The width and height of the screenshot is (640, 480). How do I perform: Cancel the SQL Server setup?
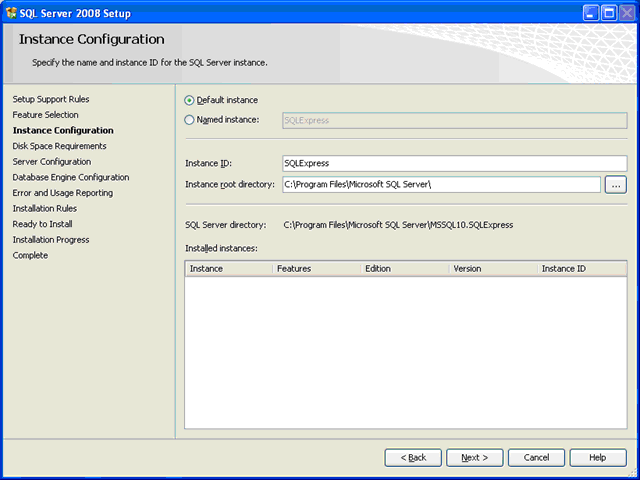[536, 458]
